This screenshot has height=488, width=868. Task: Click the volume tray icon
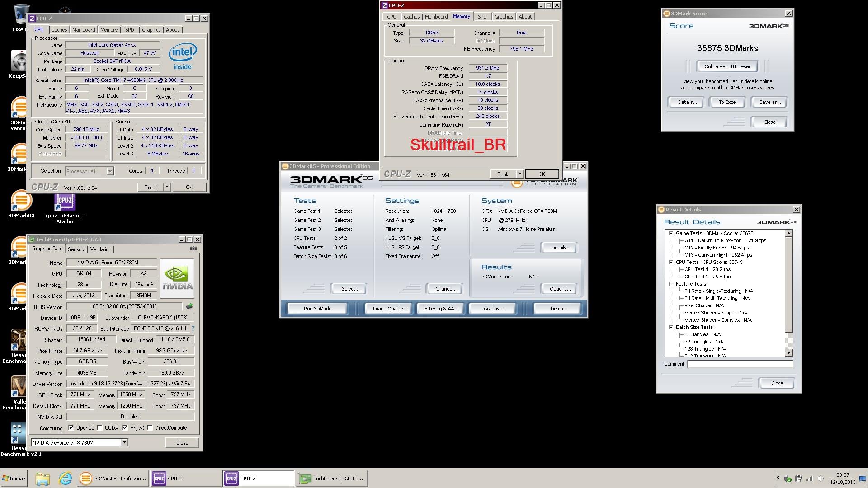pos(821,479)
